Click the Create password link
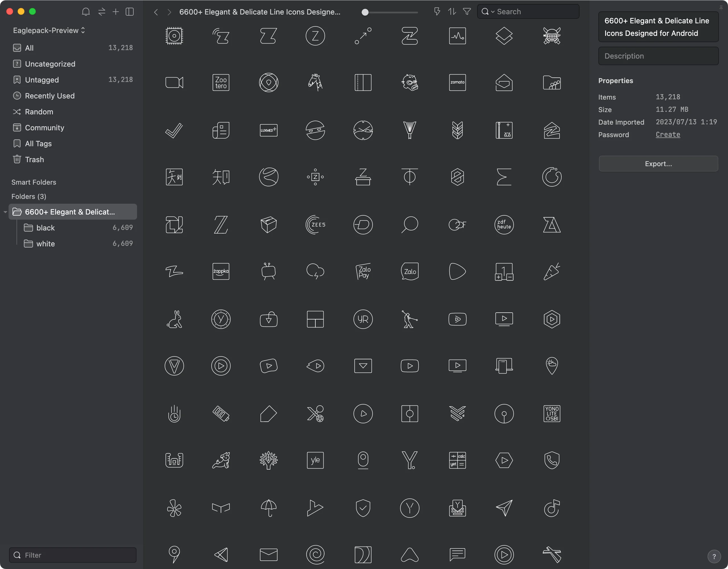728x569 pixels. point(668,135)
